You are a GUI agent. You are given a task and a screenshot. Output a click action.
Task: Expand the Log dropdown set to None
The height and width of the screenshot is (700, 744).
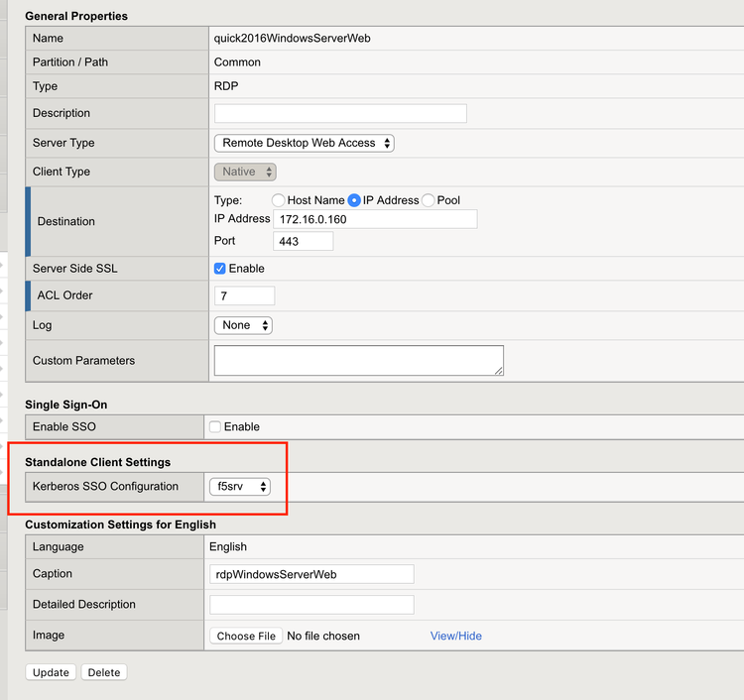click(243, 325)
